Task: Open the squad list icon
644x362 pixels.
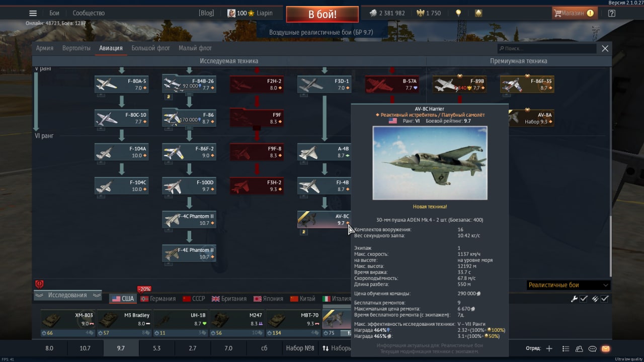Action: click(566, 348)
